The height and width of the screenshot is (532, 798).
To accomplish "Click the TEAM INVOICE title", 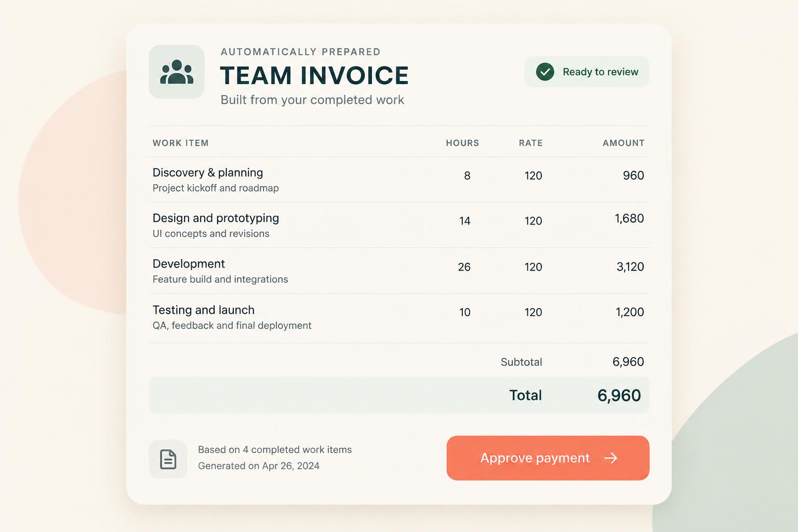I will 314,75.
